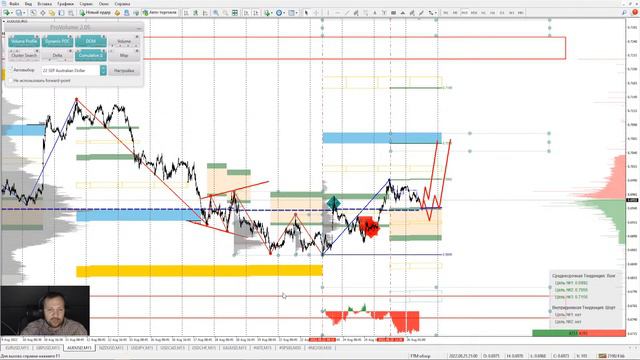Screen dimensions: 640x360
Task: Open the Terminal window icon
Action: point(62,13)
